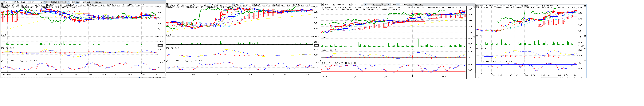Image resolution: width=644 pixels, height=106 pixels.
Task: Select daily (日) candles in 30-minute chart toolbar
Action: [374, 5]
